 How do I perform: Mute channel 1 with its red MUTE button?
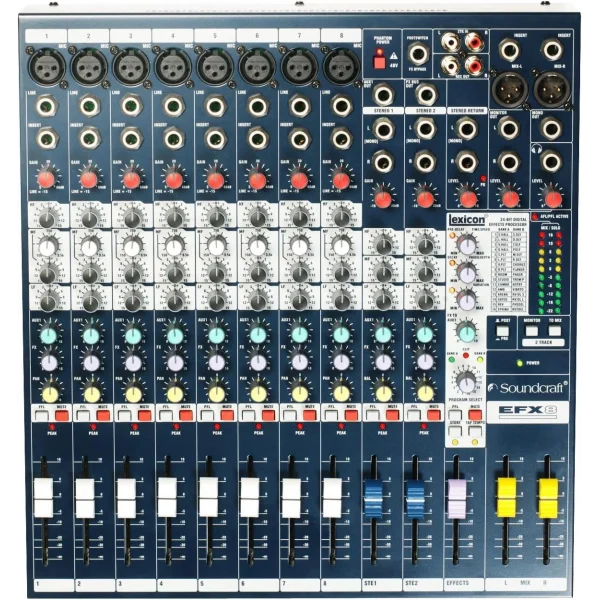pyautogui.click(x=62, y=416)
